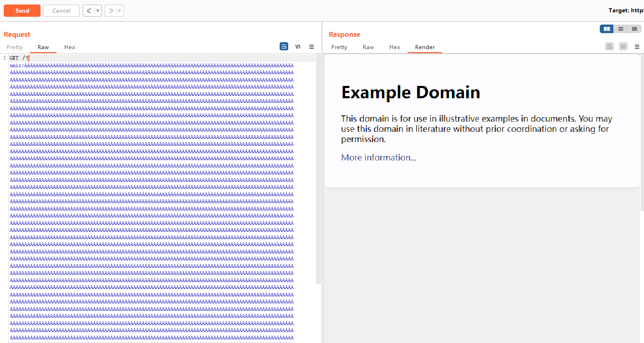The image size is (644, 343).
Task: Click the 'Request' panel title
Action: pyautogui.click(x=17, y=34)
